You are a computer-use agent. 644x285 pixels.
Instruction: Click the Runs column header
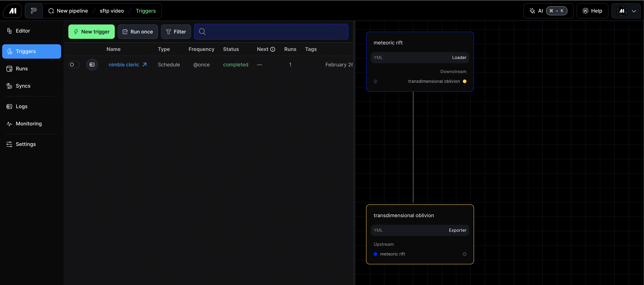tap(290, 49)
